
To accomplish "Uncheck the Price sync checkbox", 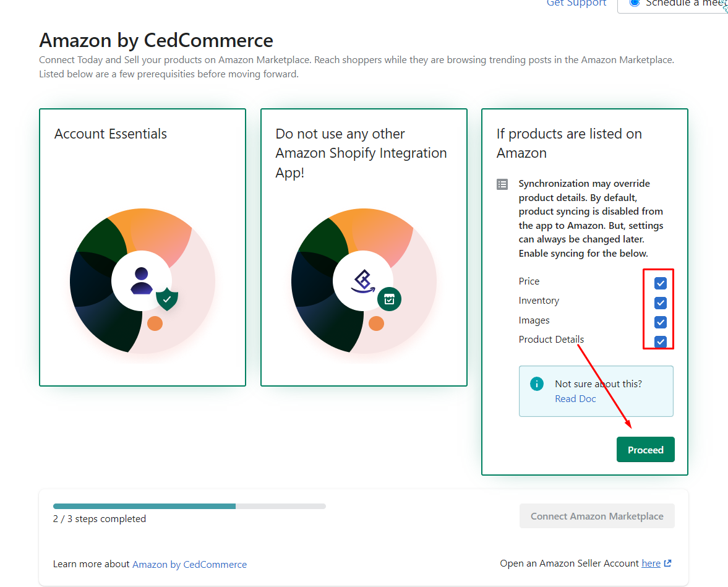I will click(x=660, y=283).
